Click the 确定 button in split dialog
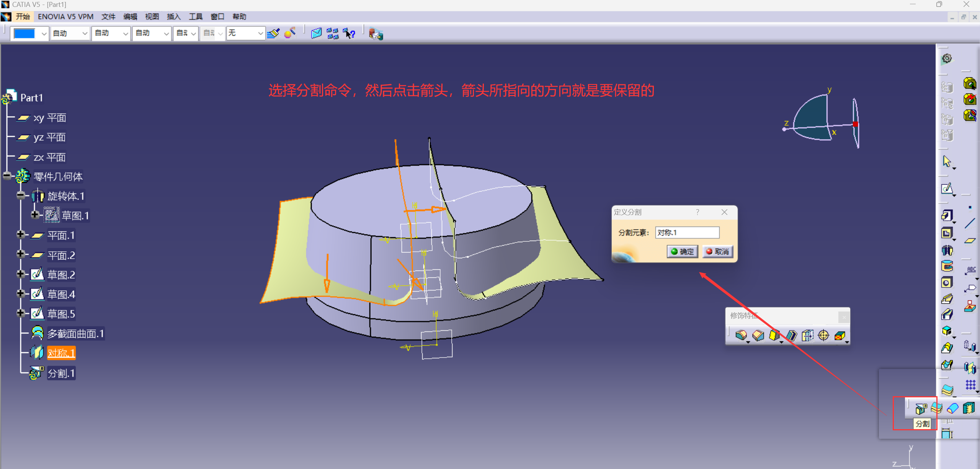Image resolution: width=980 pixels, height=469 pixels. [682, 252]
